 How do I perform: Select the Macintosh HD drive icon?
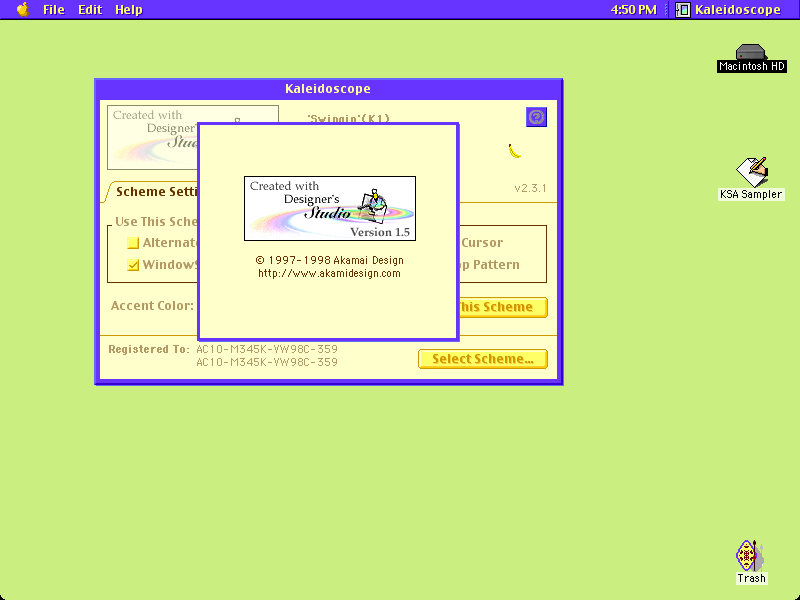(x=751, y=58)
